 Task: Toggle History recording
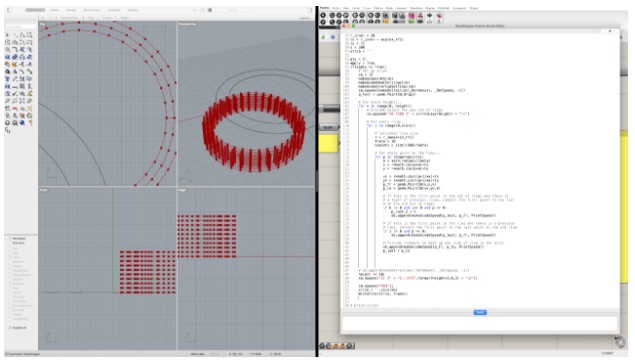[x=132, y=10]
